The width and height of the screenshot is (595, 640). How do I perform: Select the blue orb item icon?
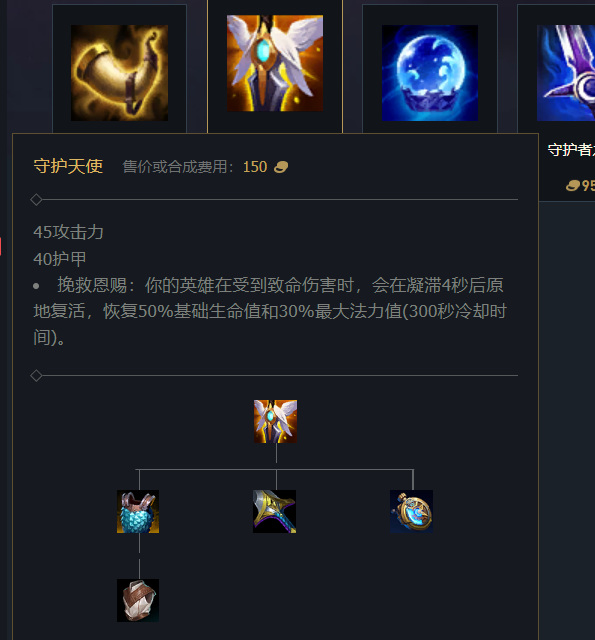[430, 73]
